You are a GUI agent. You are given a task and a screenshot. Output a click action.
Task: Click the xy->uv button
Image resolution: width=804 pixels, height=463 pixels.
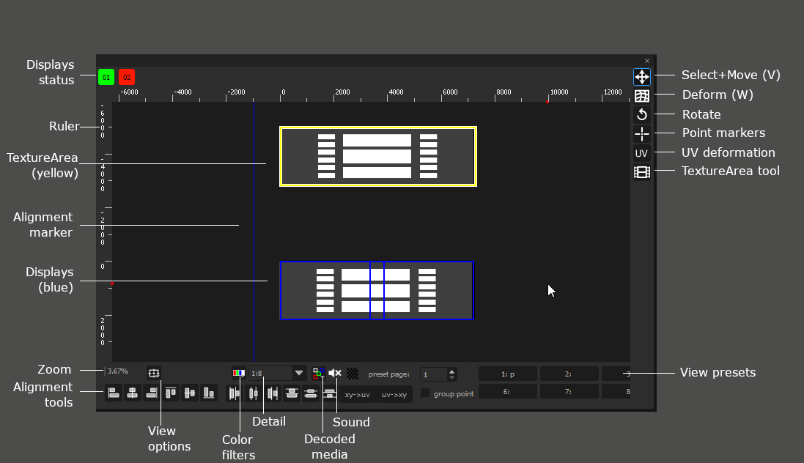pyautogui.click(x=357, y=394)
